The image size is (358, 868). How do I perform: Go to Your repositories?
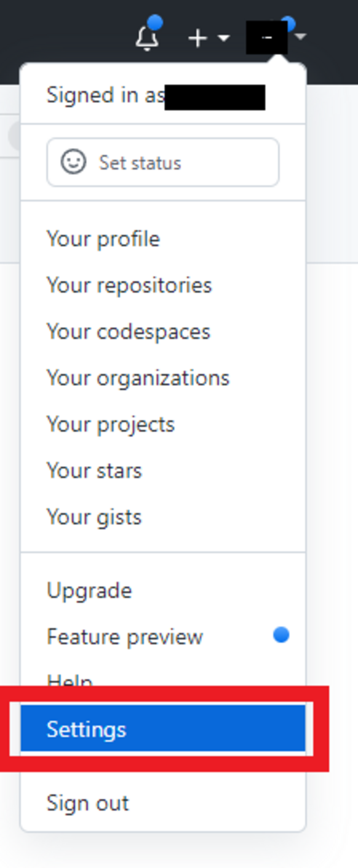pos(129,285)
